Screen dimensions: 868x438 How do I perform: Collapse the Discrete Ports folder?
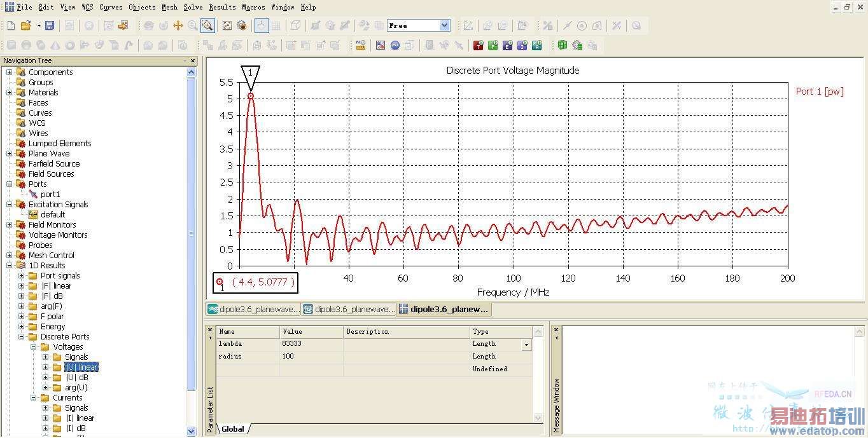[x=22, y=337]
